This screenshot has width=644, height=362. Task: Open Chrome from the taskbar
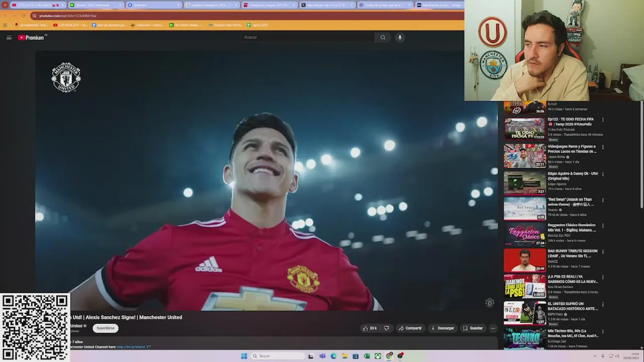coord(389,356)
